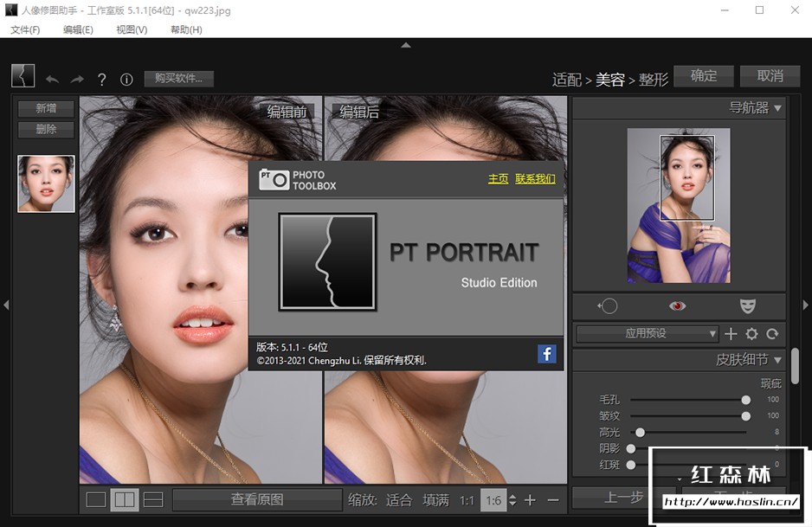Adjust the 高光 highlight slider handle
The height and width of the screenshot is (527, 812).
pyautogui.click(x=640, y=432)
